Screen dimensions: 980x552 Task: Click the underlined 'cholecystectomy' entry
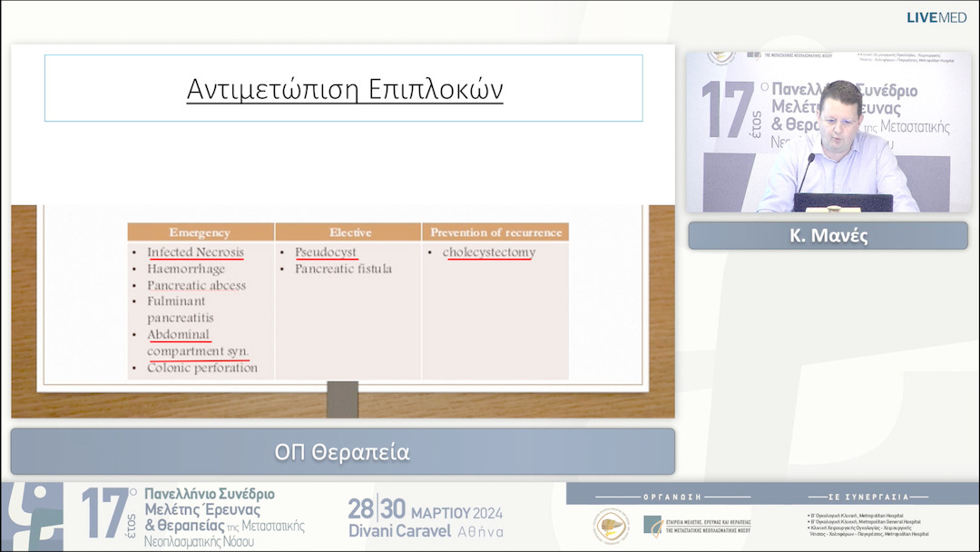click(489, 252)
